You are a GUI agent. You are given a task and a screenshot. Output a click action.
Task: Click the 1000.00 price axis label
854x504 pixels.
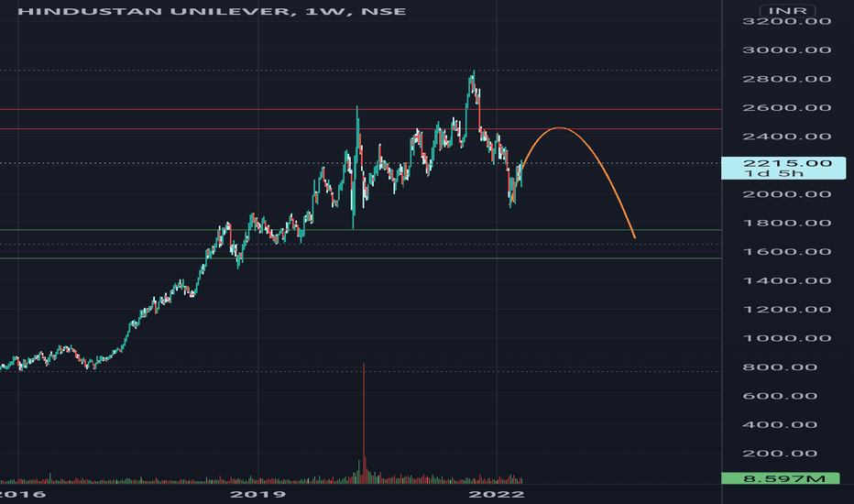coord(787,338)
